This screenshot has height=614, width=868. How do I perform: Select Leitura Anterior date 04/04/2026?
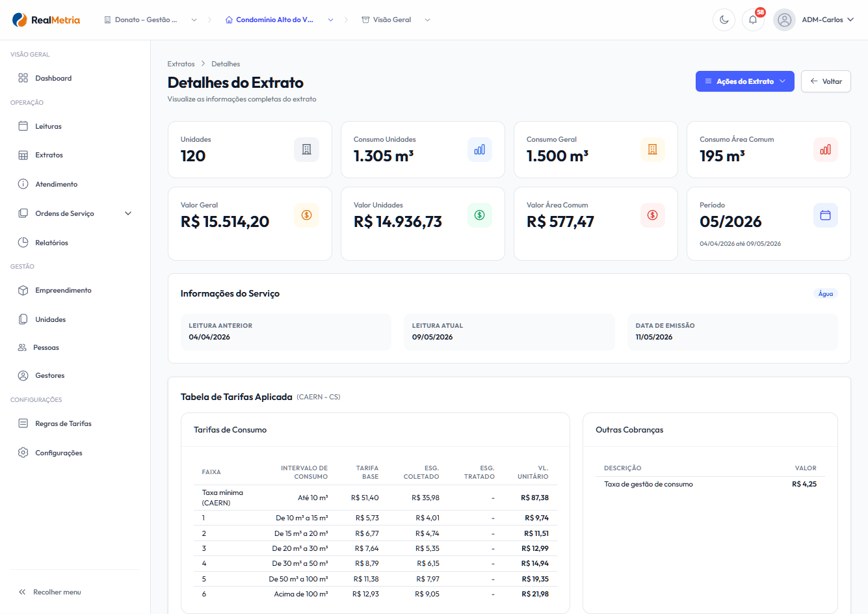tap(209, 337)
